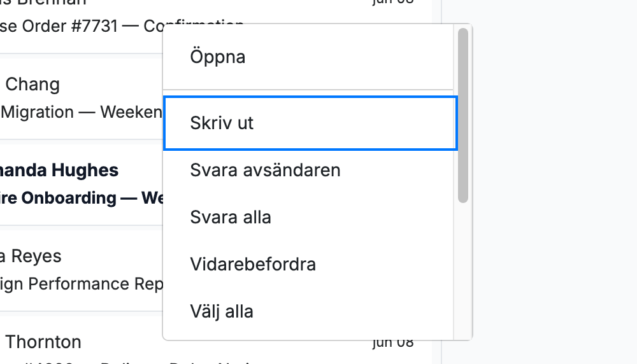This screenshot has height=364, width=637.
Task: Open the email from Brennan
Action: pos(43,3)
